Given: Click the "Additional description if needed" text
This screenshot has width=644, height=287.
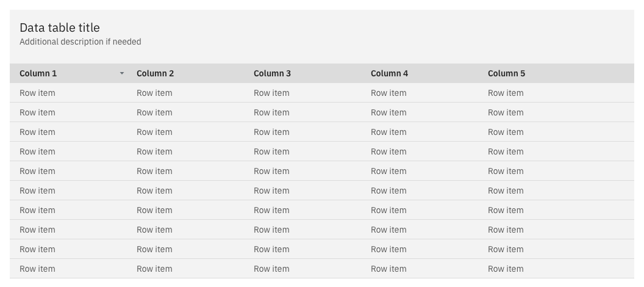Looking at the screenshot, I should (x=80, y=42).
